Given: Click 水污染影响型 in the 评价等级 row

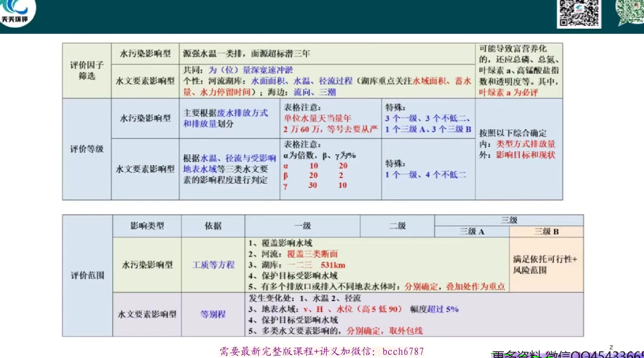Looking at the screenshot, I should pos(145,118).
